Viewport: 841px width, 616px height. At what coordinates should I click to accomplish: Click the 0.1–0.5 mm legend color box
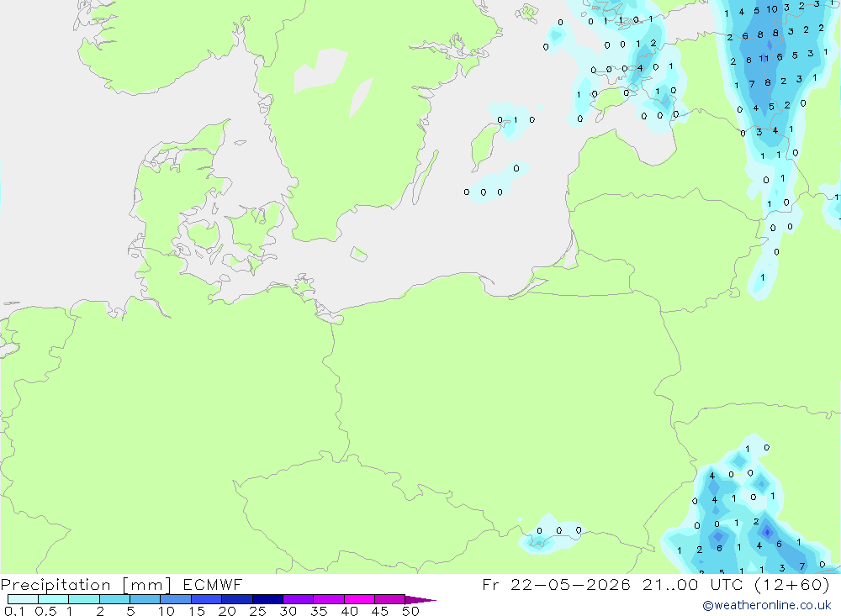point(23,599)
